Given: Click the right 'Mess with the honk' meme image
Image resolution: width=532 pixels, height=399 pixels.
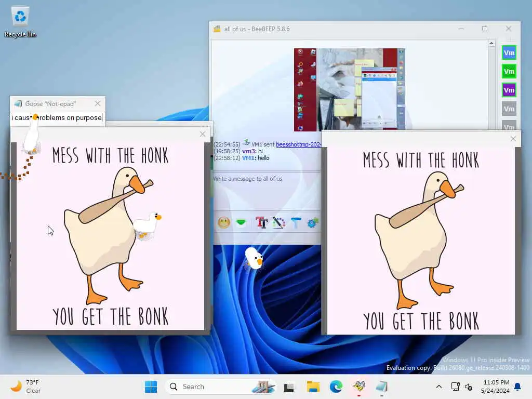Looking at the screenshot, I should coord(421,240).
